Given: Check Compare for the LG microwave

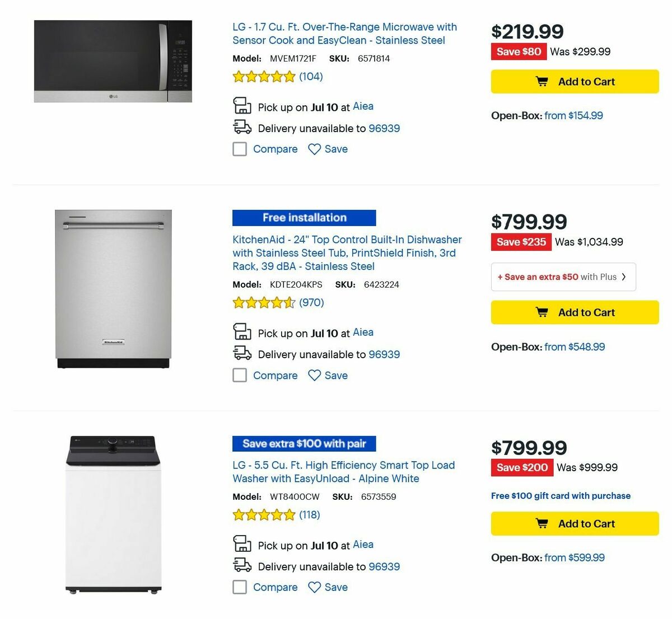Looking at the screenshot, I should click(240, 149).
